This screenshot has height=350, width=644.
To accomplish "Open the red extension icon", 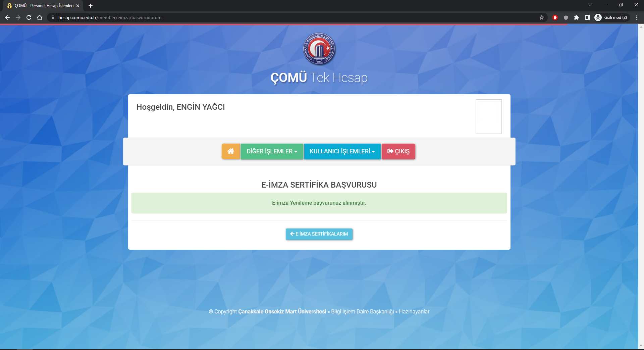I will pos(555,17).
